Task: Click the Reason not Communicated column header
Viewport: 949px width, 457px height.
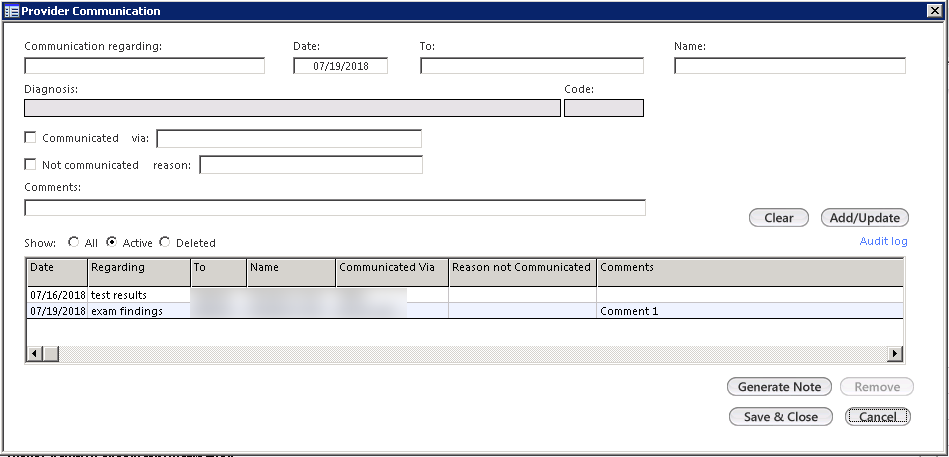Action: click(523, 272)
